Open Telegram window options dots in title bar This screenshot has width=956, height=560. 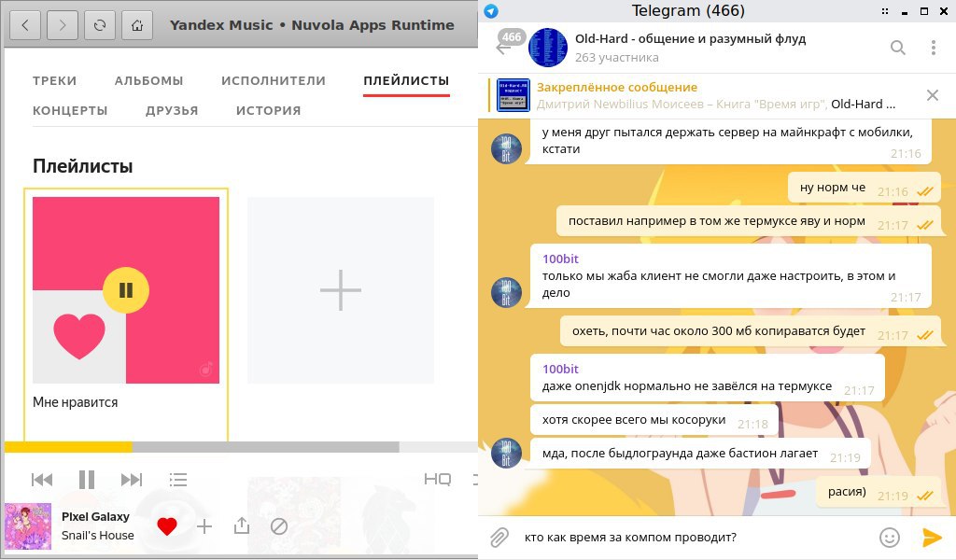(x=885, y=11)
